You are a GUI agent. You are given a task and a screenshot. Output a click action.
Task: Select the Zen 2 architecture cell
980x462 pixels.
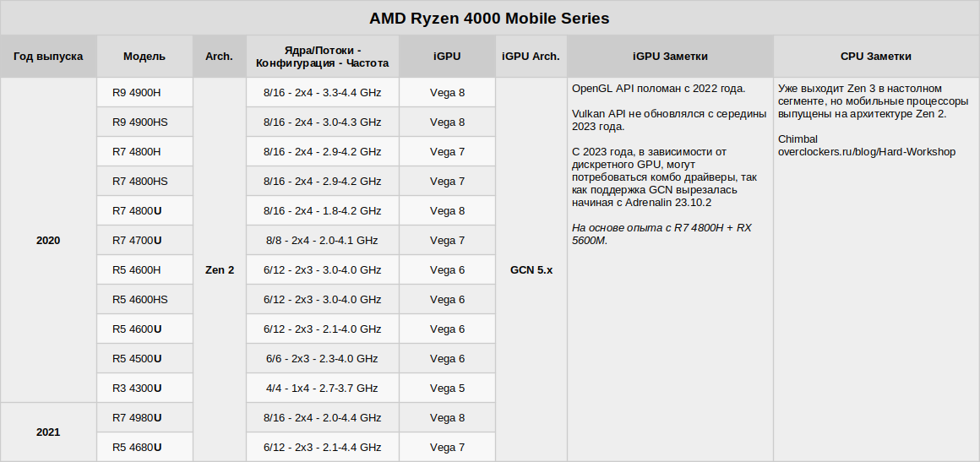[220, 270]
